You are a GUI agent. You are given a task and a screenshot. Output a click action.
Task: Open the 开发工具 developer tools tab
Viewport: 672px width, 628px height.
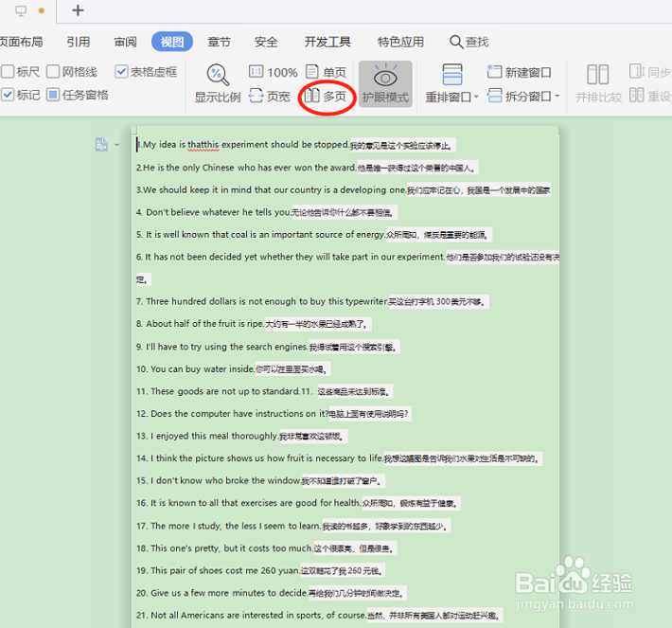click(327, 42)
